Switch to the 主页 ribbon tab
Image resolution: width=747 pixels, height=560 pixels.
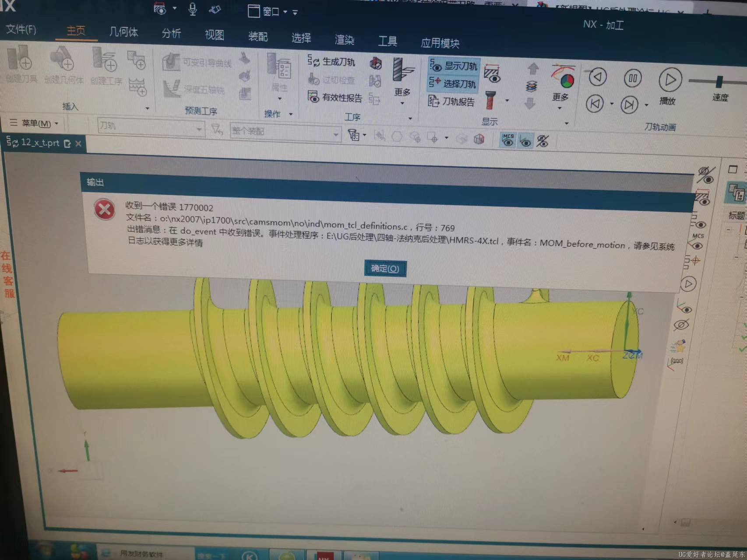pyautogui.click(x=76, y=31)
